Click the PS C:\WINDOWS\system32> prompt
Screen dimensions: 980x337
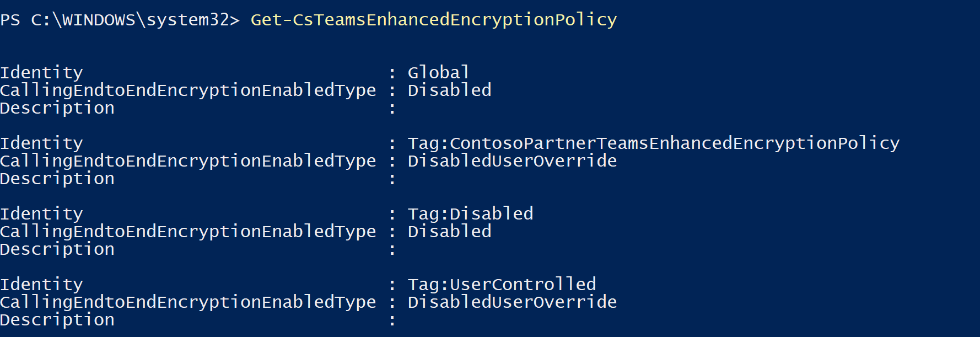coord(120,20)
